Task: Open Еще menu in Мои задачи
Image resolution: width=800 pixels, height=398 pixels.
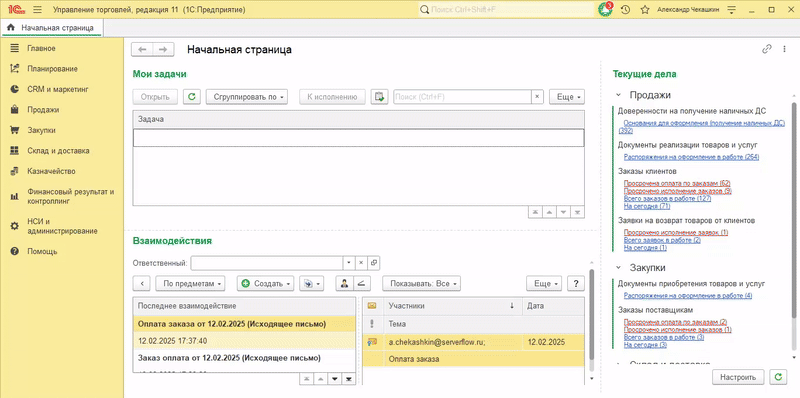Action: [x=567, y=96]
